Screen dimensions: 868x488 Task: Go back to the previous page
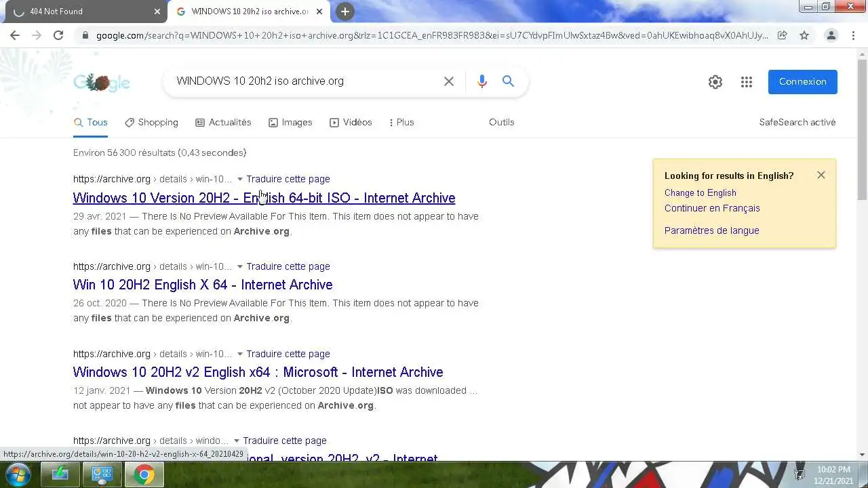15,35
